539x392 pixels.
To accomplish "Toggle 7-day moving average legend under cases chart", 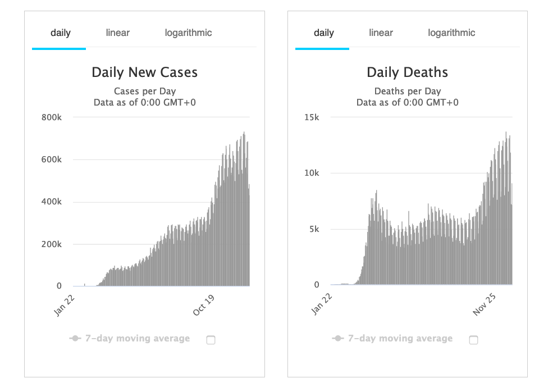I will [x=137, y=339].
